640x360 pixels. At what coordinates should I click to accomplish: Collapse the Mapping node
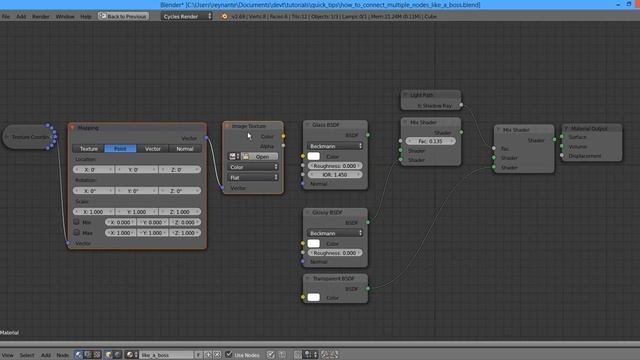[73, 128]
